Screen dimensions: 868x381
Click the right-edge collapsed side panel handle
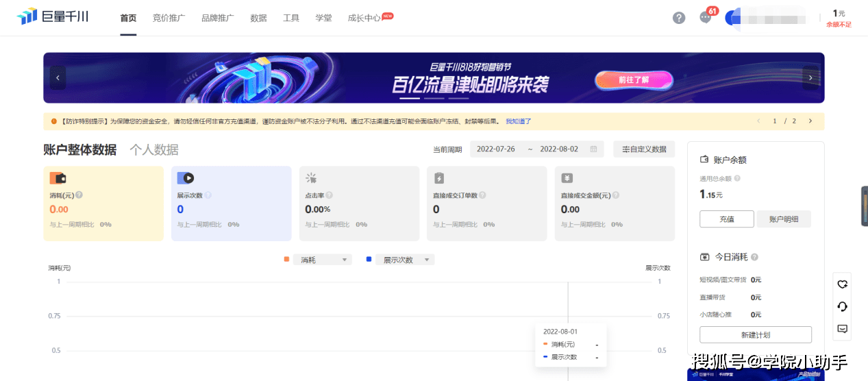(x=865, y=206)
